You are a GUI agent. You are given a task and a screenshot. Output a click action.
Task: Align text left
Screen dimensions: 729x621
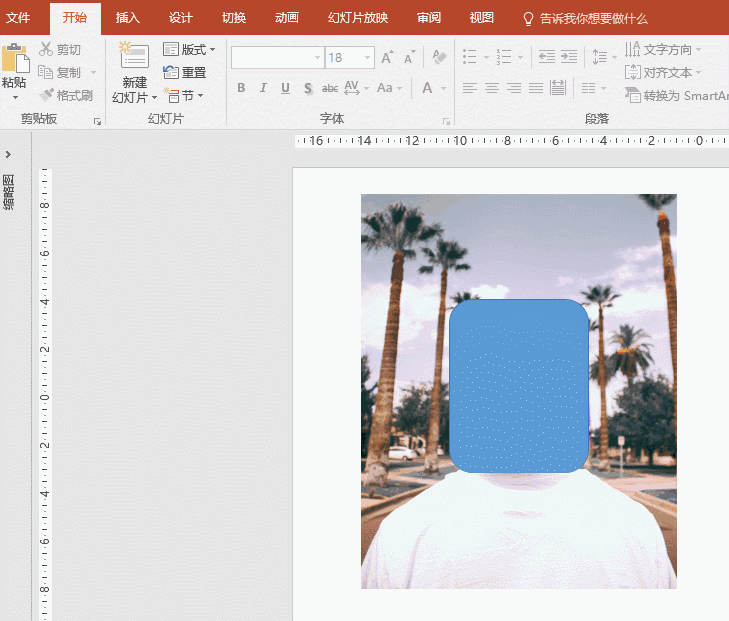coord(470,88)
